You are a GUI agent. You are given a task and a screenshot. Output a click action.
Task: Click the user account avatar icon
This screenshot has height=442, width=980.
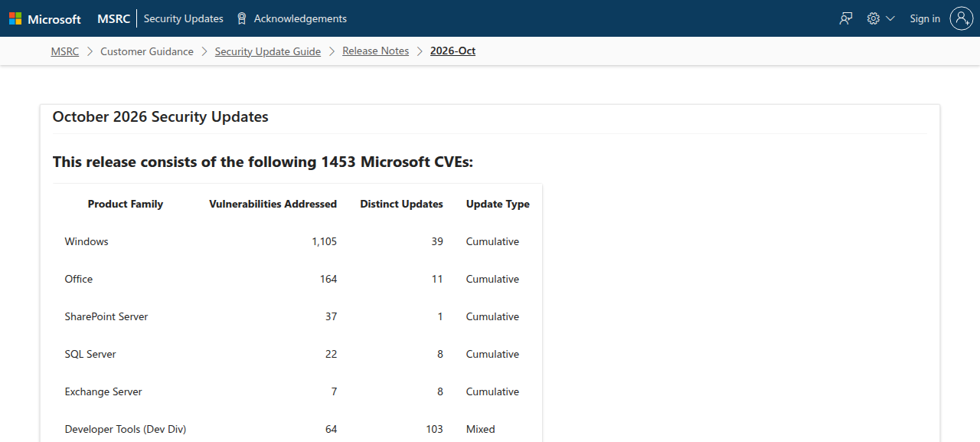[961, 18]
